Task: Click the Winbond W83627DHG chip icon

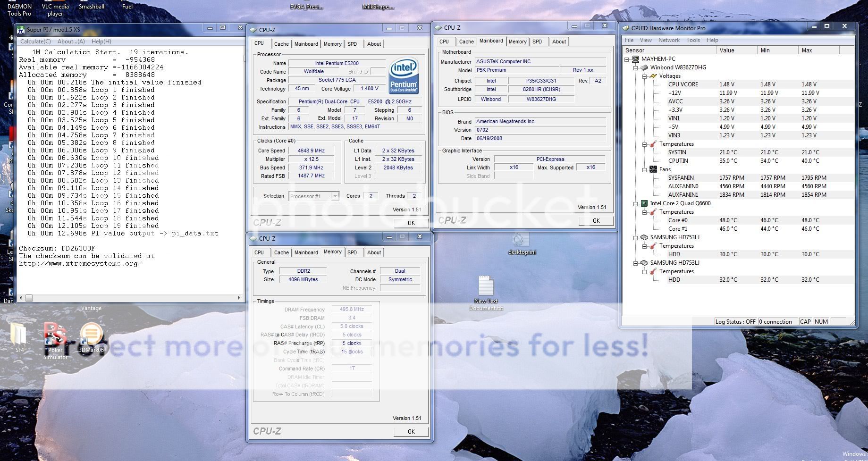Action: (644, 67)
